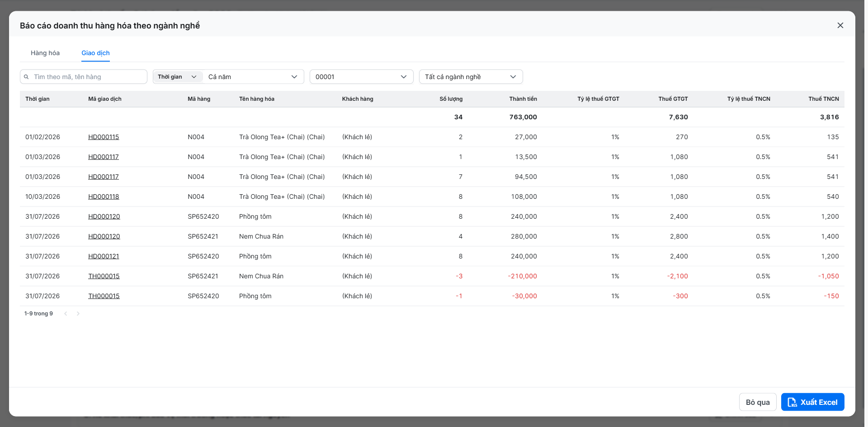Click the pagination text 1-9 trong 9
This screenshot has width=868, height=427.
38,314
